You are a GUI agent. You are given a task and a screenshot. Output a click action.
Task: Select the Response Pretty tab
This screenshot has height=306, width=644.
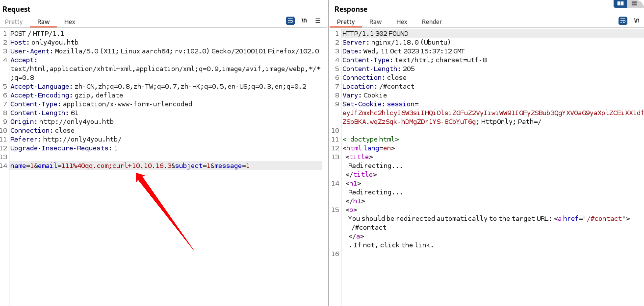click(x=346, y=22)
